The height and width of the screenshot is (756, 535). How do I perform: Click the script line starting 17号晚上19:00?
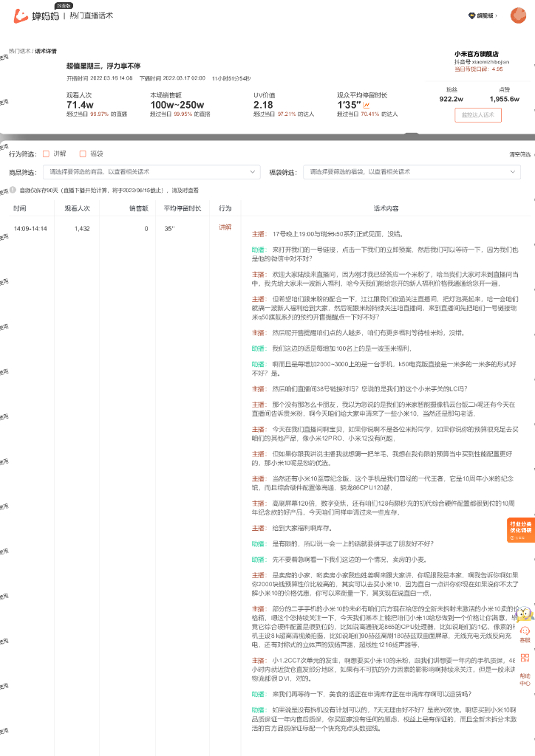(x=327, y=234)
